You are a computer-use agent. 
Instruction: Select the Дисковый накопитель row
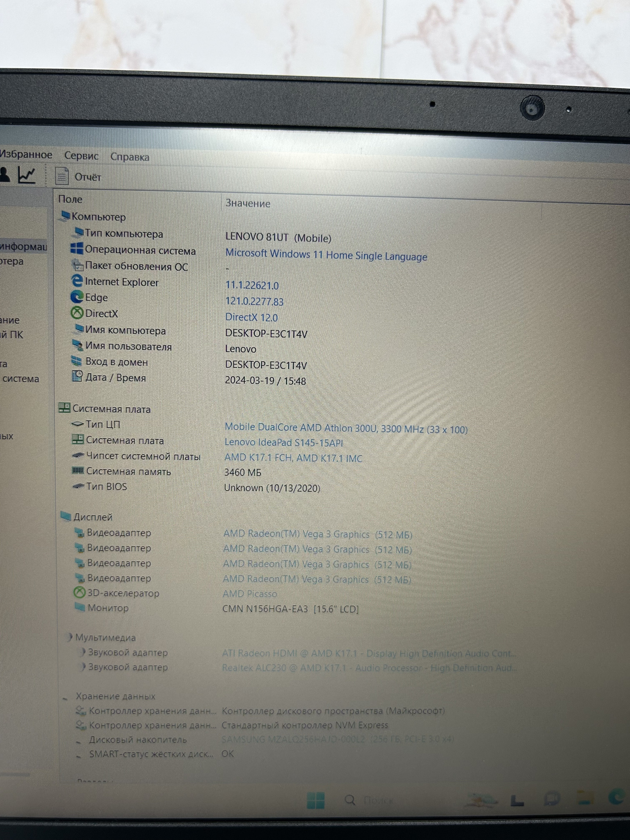click(x=265, y=740)
